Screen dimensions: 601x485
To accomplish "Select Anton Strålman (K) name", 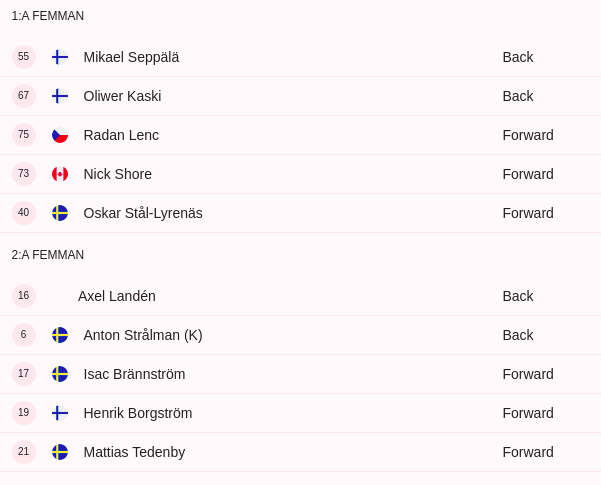I will (143, 335).
